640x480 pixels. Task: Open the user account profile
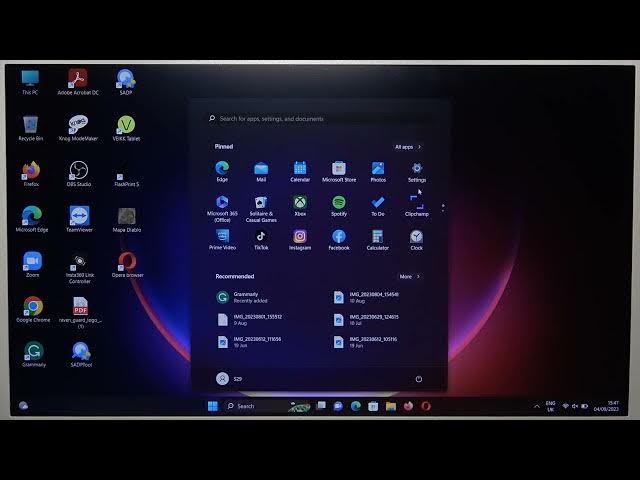pyautogui.click(x=229, y=379)
